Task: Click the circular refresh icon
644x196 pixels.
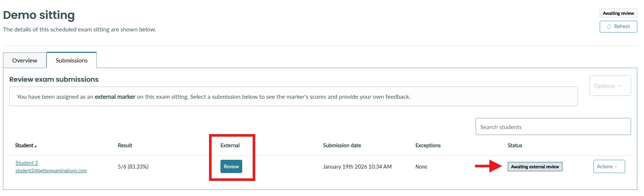Action: [x=609, y=27]
